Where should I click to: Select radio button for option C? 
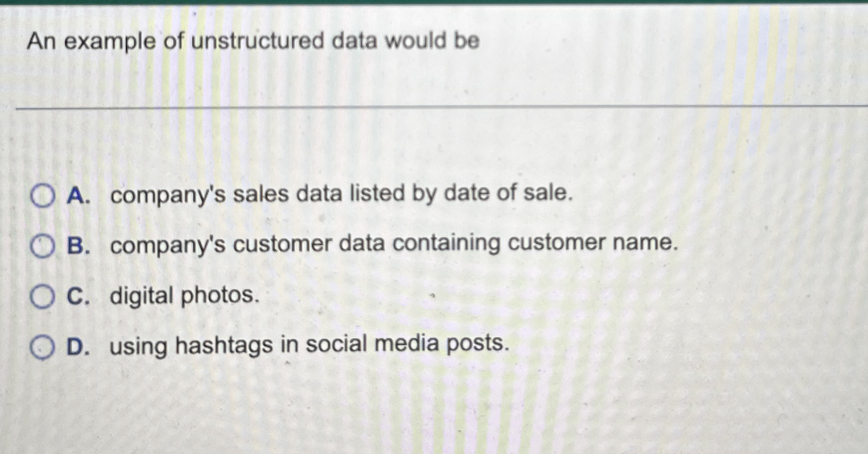(x=42, y=295)
